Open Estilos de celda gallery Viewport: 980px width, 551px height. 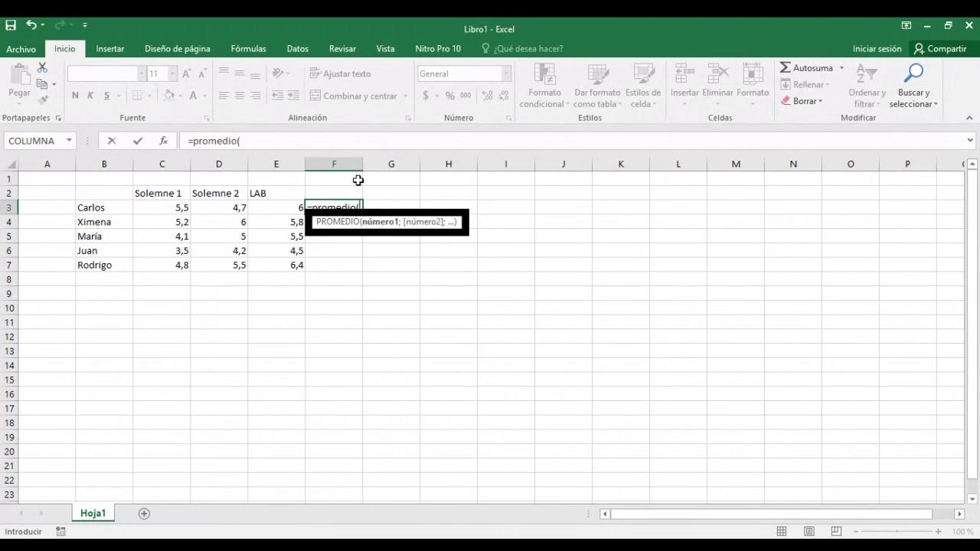click(643, 86)
